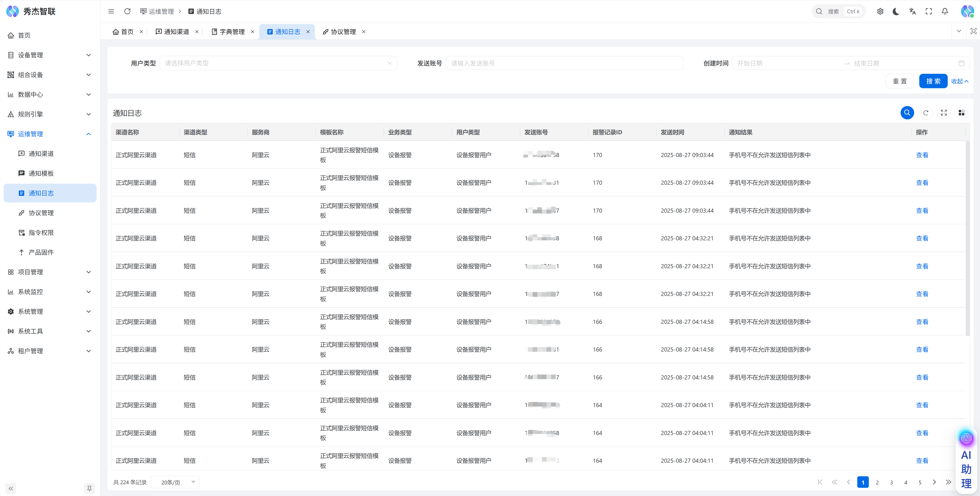Open 通知模板 in the sidebar menu
Image resolution: width=980 pixels, height=496 pixels.
coord(41,173)
